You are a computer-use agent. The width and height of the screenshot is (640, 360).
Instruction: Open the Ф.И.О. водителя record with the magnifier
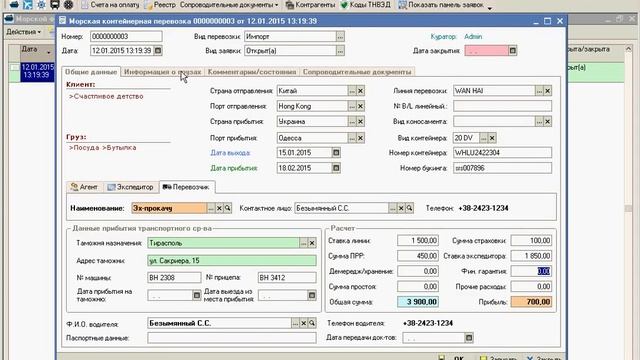point(312,323)
